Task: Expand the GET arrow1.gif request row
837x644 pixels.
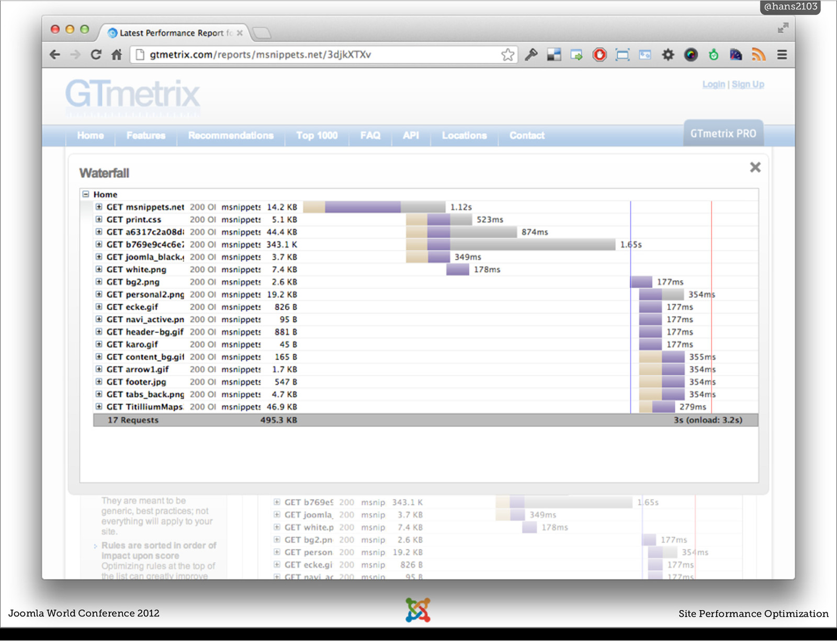Action: point(99,369)
